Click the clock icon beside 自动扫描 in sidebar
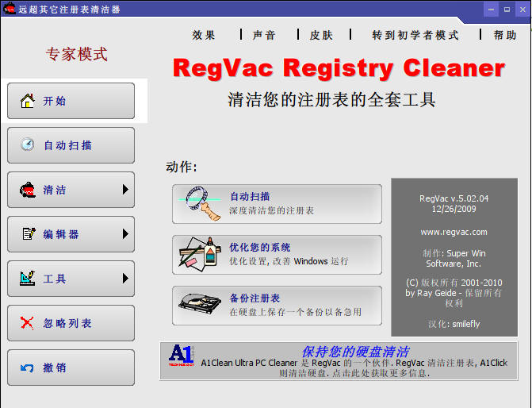This screenshot has width=532, height=408. (x=27, y=144)
